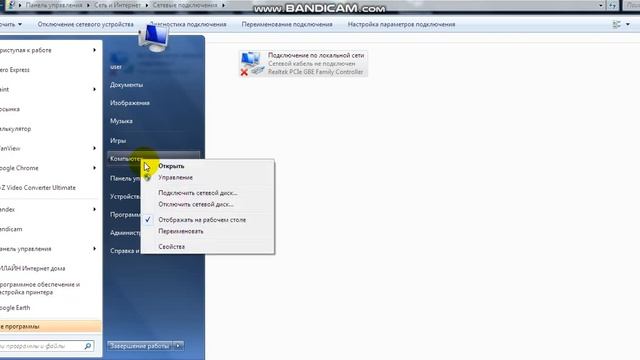Open БИЛАЙН Интернет дома entry
Screen dimensions: 640x360
[x=33, y=268]
